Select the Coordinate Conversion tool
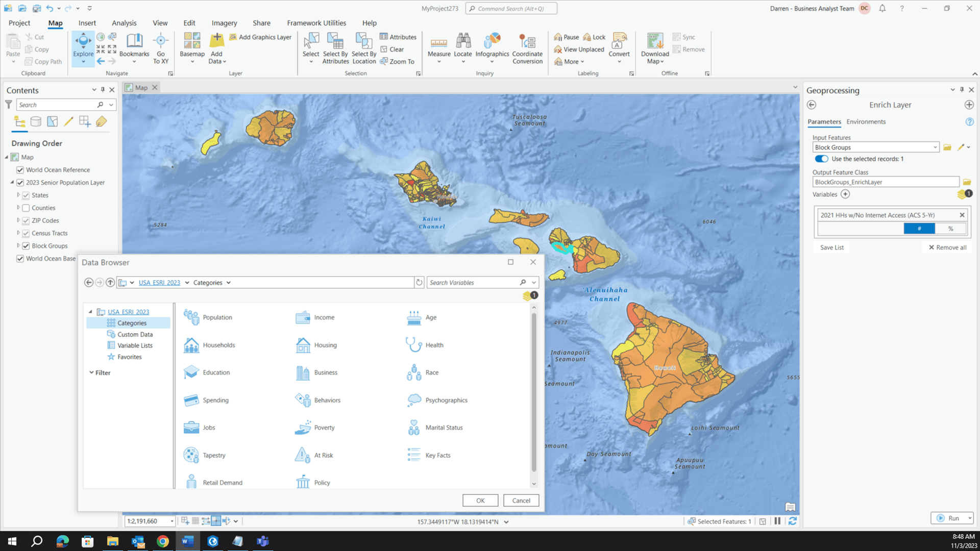Image resolution: width=980 pixels, height=551 pixels. (527, 48)
